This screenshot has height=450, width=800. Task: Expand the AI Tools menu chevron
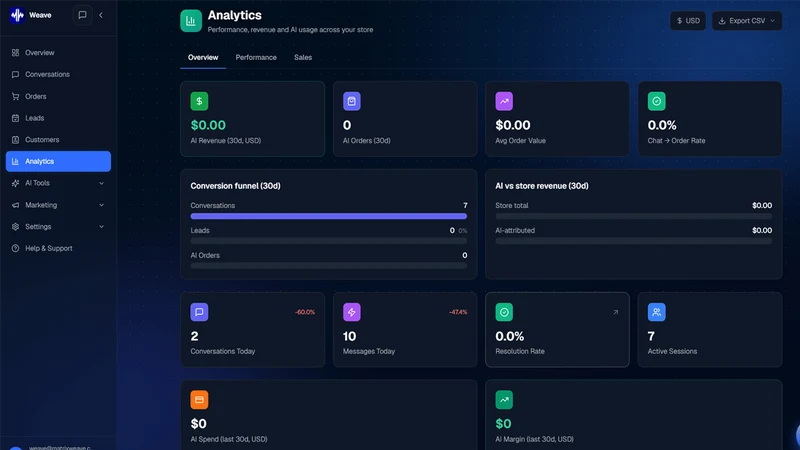pos(101,183)
